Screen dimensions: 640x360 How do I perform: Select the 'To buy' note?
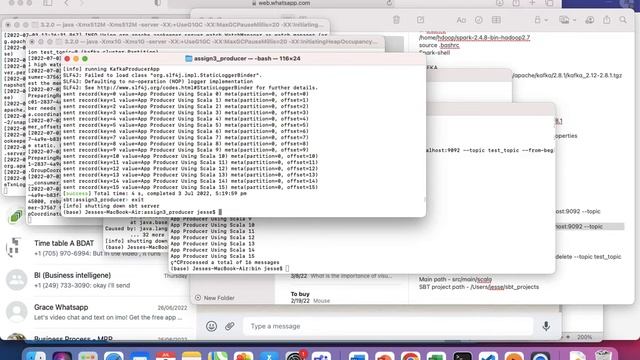pyautogui.click(x=342, y=297)
